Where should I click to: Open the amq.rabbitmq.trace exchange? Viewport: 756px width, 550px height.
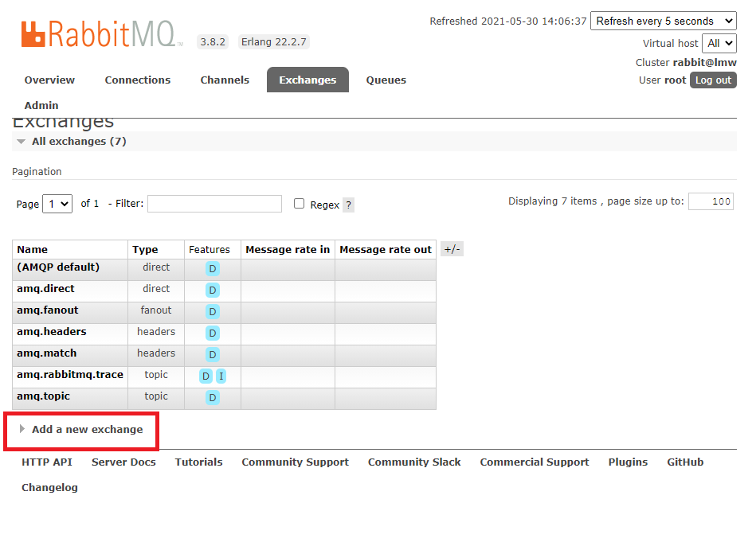pos(70,375)
